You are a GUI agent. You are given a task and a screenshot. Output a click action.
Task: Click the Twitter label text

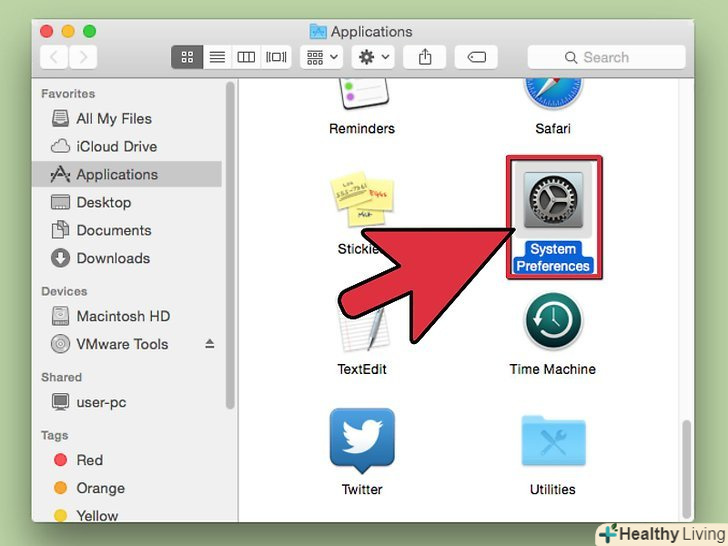point(362,489)
